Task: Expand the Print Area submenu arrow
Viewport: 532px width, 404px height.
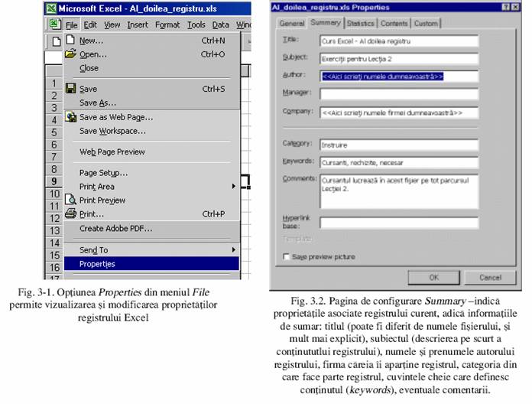Action: pos(233,186)
